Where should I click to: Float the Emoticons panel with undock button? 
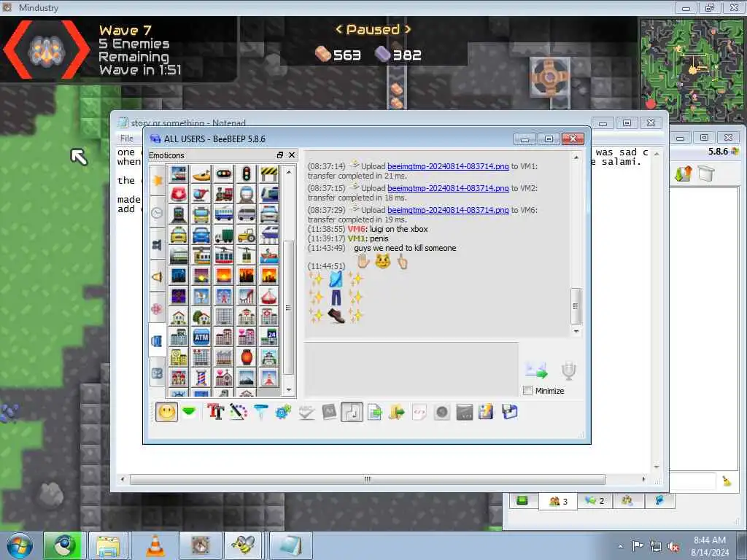point(279,155)
